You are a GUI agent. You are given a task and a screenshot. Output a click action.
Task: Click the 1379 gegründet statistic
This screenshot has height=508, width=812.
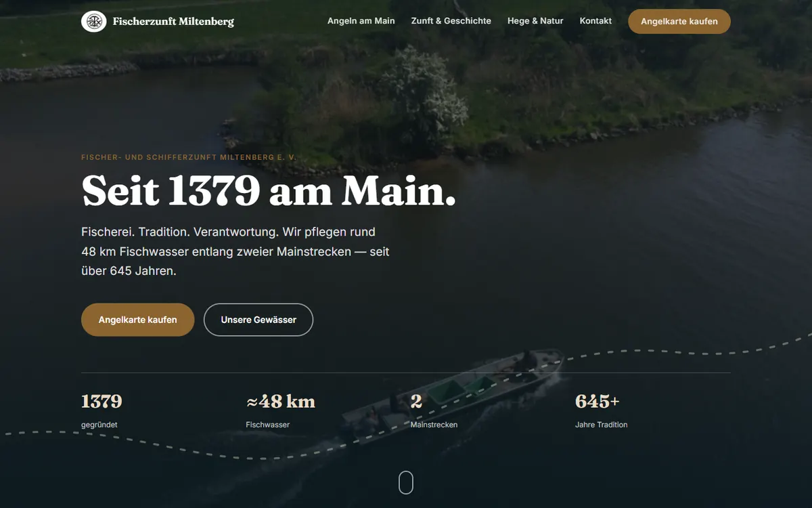coord(101,410)
